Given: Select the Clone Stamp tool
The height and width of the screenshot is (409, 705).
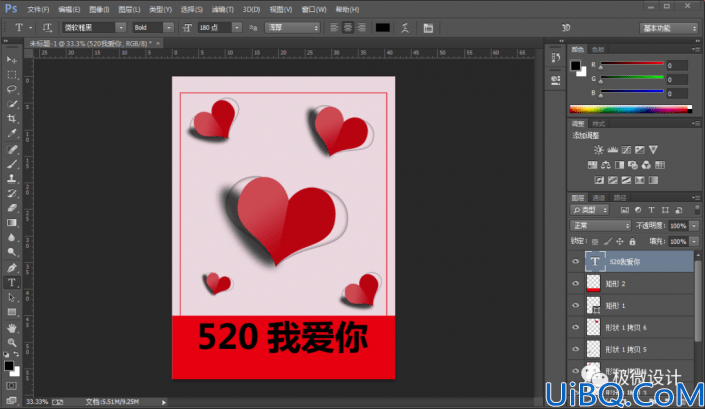Looking at the screenshot, I should pos(12,178).
